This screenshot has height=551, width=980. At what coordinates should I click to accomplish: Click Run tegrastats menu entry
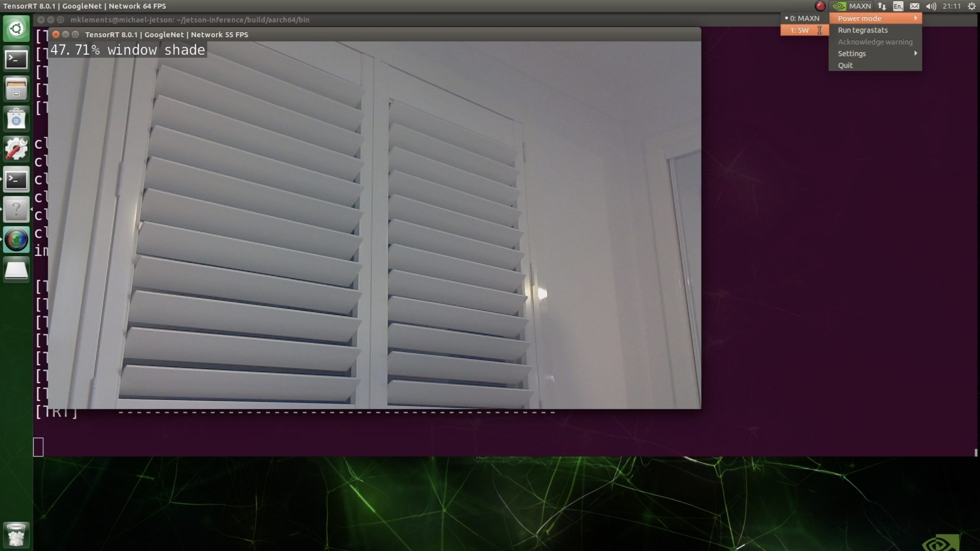click(x=862, y=30)
